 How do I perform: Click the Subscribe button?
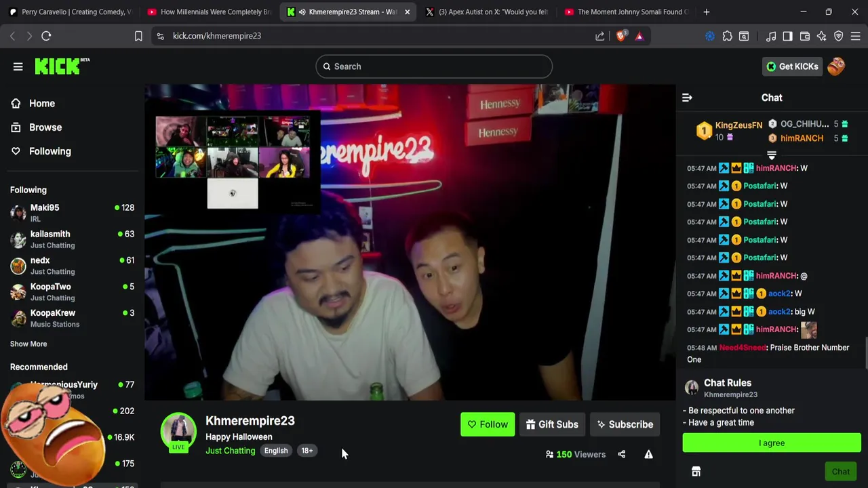pos(625,424)
